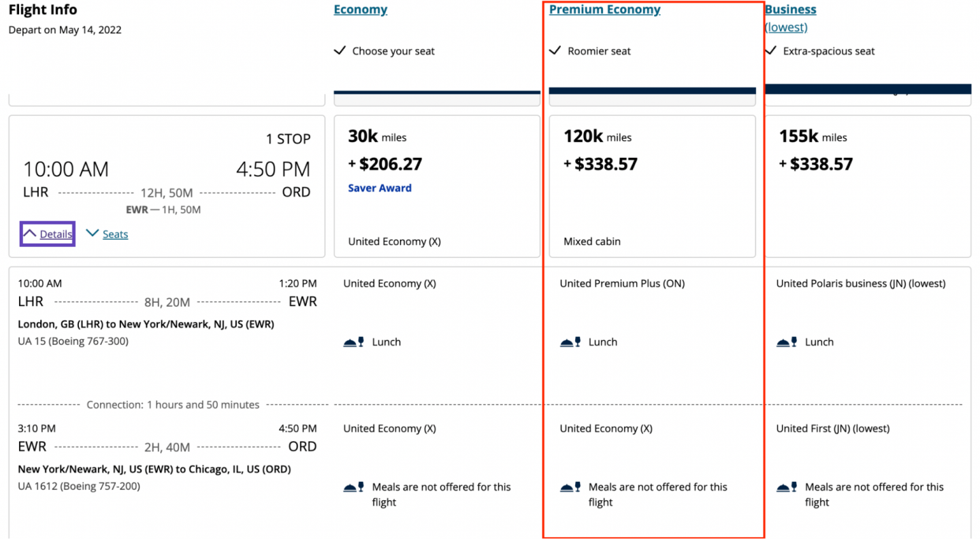The width and height of the screenshot is (980, 539).
Task: Click the Premium Plus lunch meal icon
Action: click(x=570, y=342)
